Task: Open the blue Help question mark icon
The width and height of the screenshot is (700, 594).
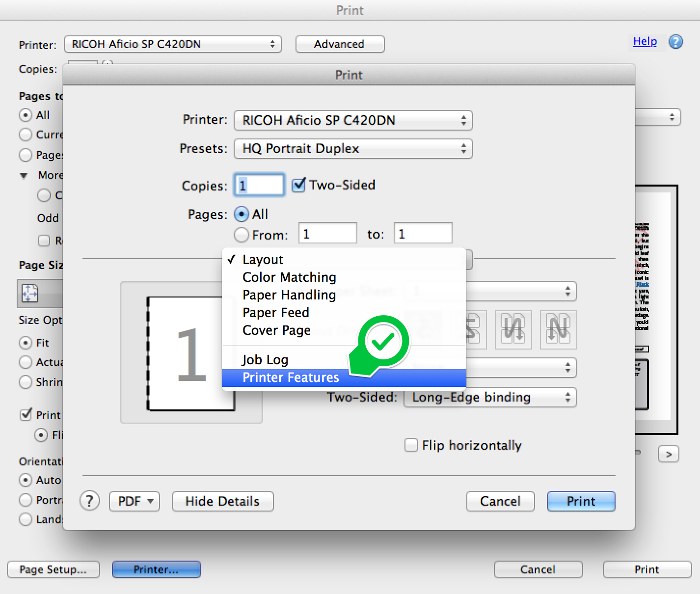Action: pyautogui.click(x=676, y=42)
